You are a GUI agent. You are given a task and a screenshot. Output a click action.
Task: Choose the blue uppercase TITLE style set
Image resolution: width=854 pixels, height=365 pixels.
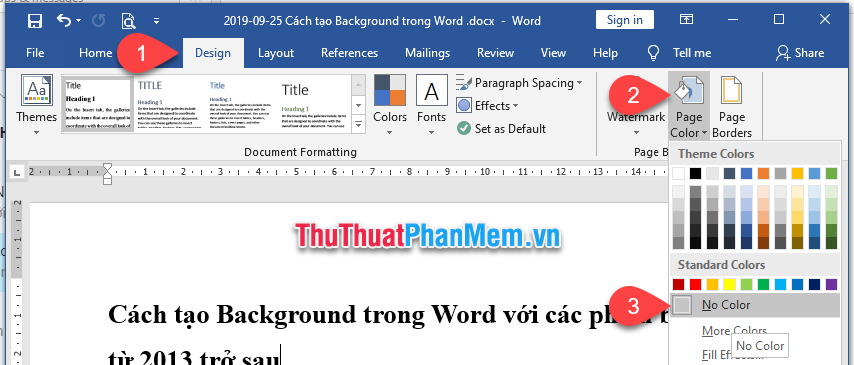pos(170,105)
